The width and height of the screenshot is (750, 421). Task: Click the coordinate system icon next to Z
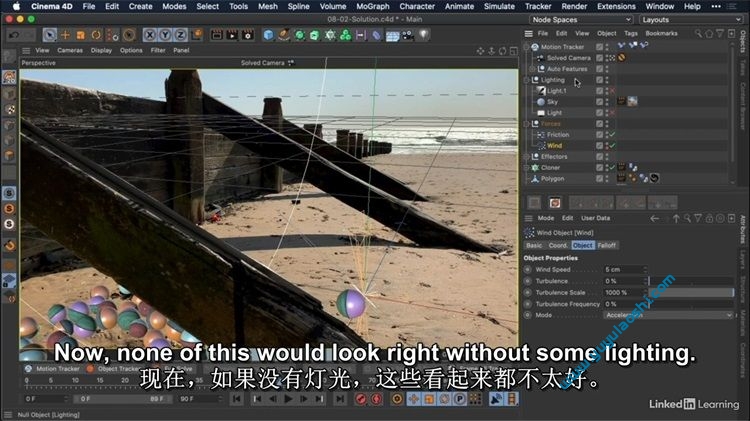(196, 35)
